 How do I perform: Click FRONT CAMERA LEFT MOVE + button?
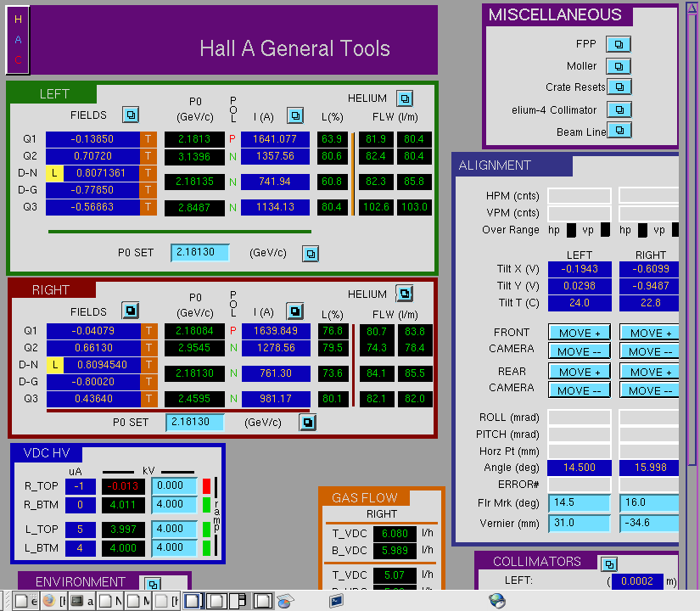(580, 333)
